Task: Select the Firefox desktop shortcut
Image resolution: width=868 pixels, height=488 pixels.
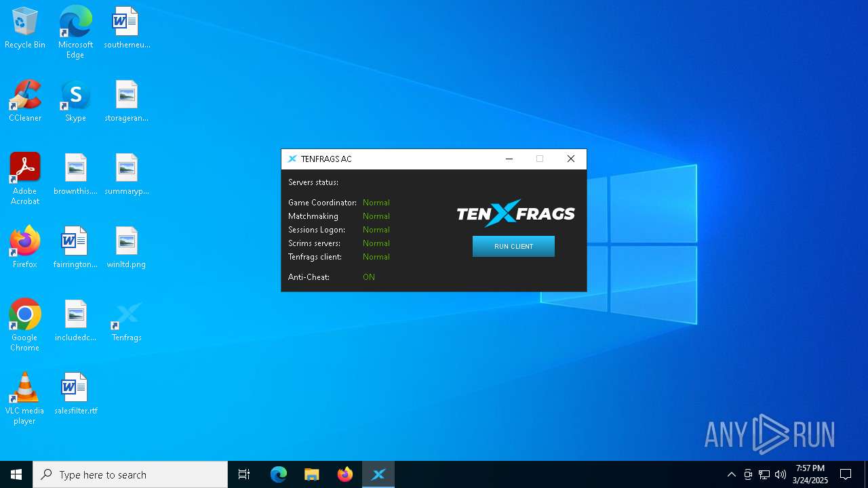Action: 25,247
